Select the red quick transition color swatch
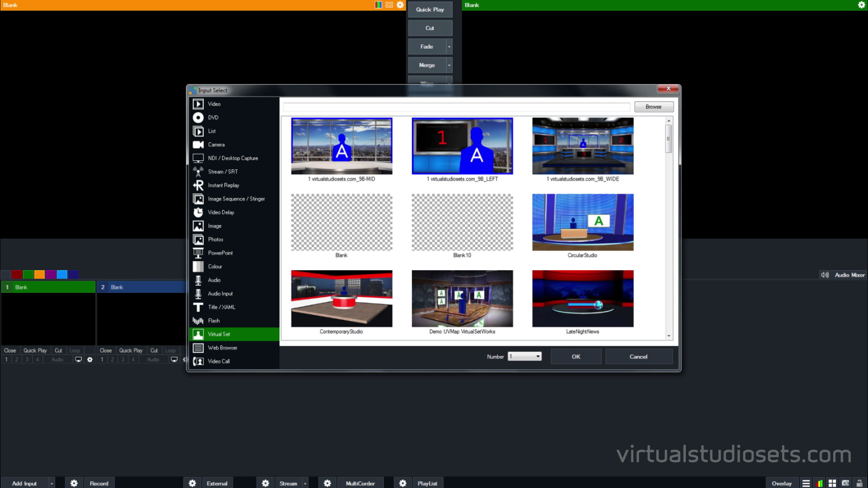This screenshot has height=488, width=868. pos(16,274)
